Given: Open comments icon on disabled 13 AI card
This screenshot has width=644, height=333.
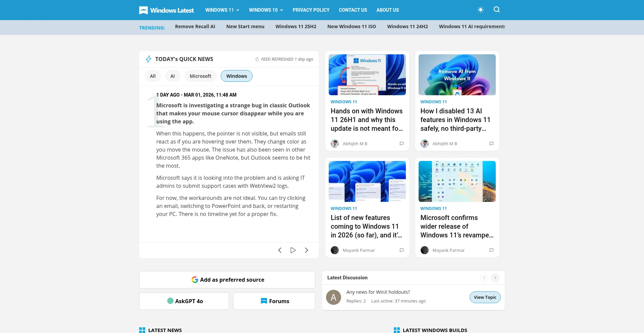Looking at the screenshot, I should 491,144.
